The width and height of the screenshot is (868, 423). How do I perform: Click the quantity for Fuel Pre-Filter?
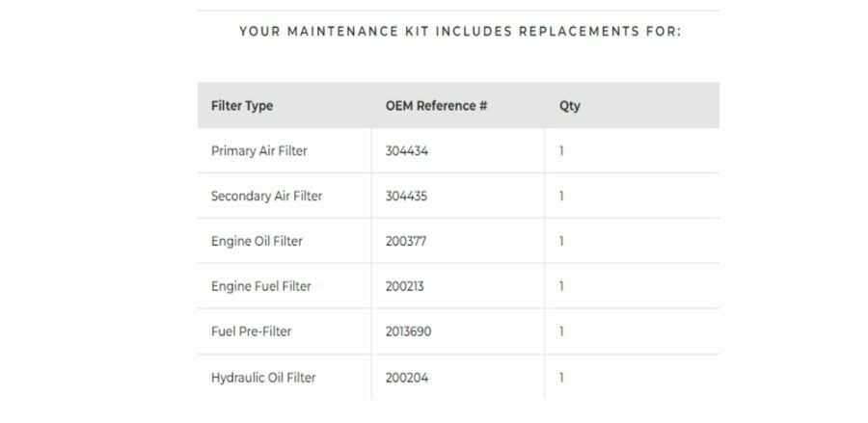coord(561,331)
